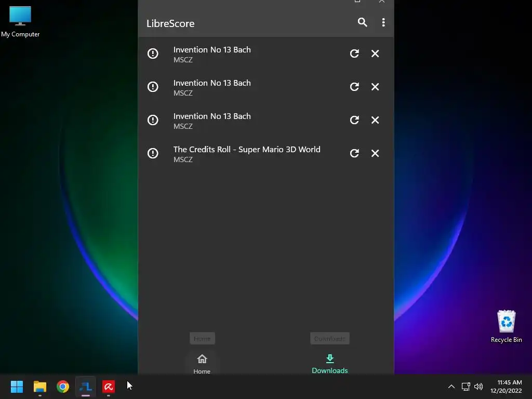Open the search in LibreScore header
The width and height of the screenshot is (532, 399).
(x=362, y=22)
